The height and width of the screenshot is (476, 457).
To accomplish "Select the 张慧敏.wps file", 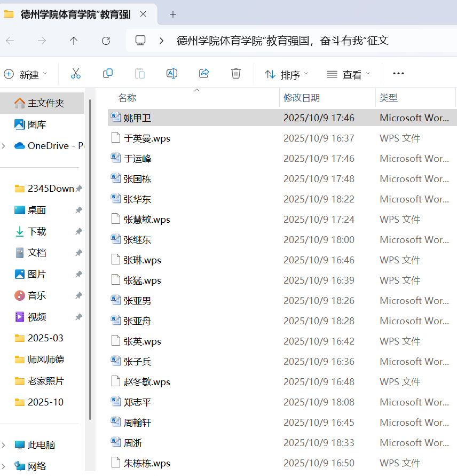I will click(x=147, y=220).
